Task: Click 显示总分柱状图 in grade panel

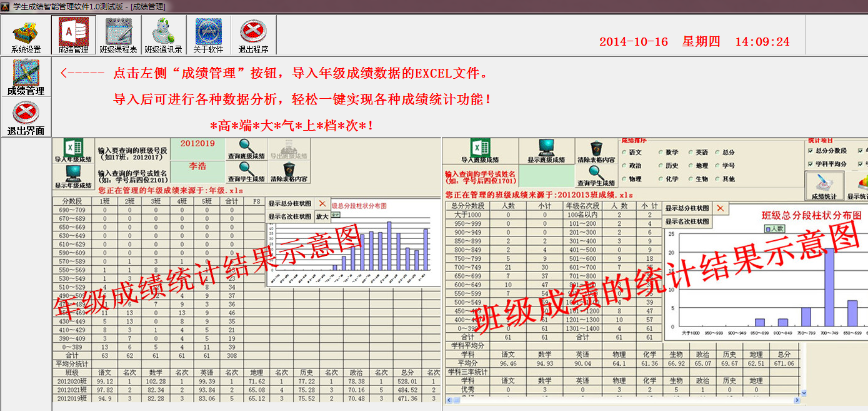Action: 290,203
